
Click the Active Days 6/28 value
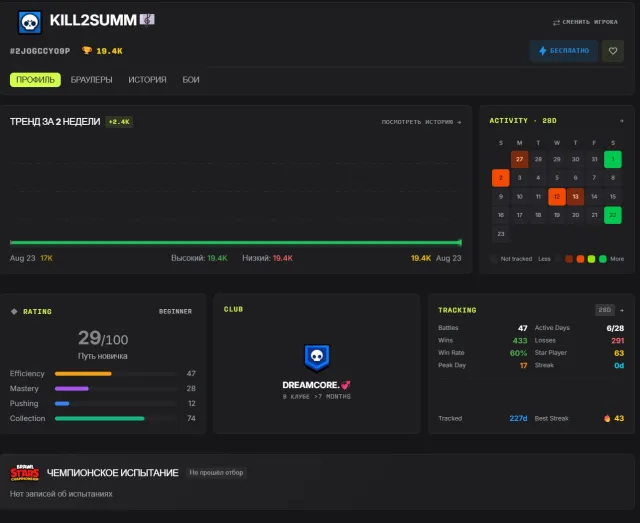[x=615, y=328]
